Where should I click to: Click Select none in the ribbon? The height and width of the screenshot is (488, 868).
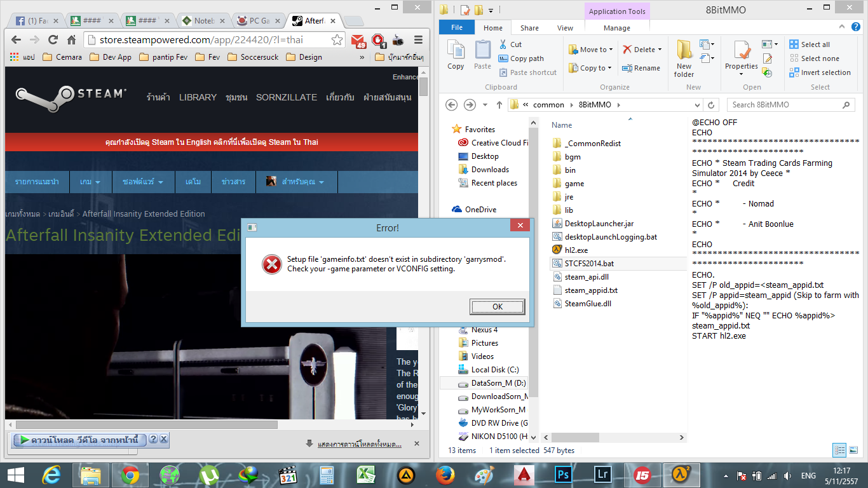coord(815,58)
